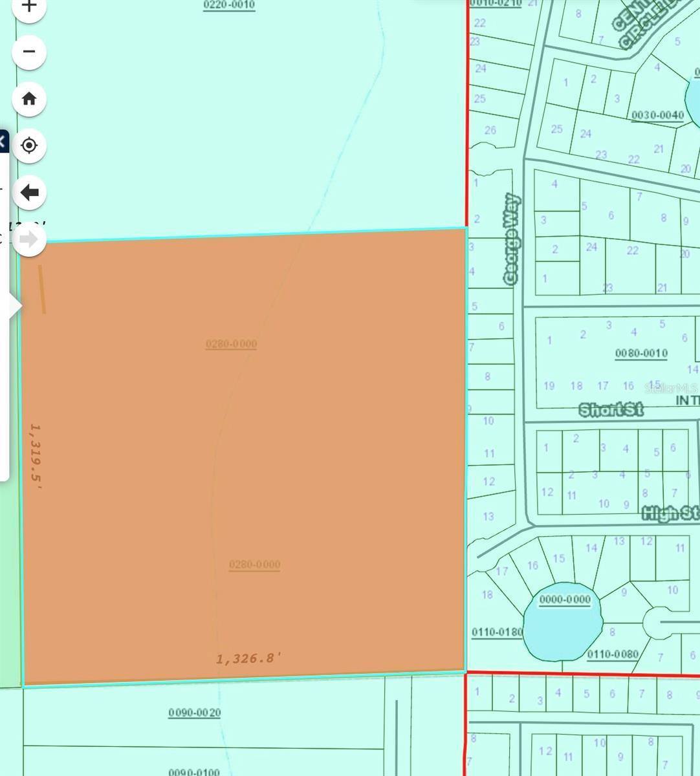Expand the side panel arrow tab
Image resolution: width=700 pixels, height=776 pixels.
point(14,306)
